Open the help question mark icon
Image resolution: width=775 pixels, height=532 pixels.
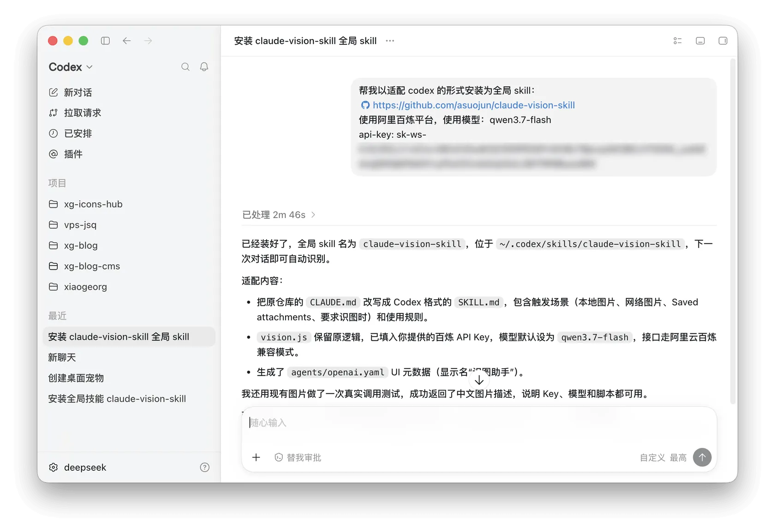(205, 467)
